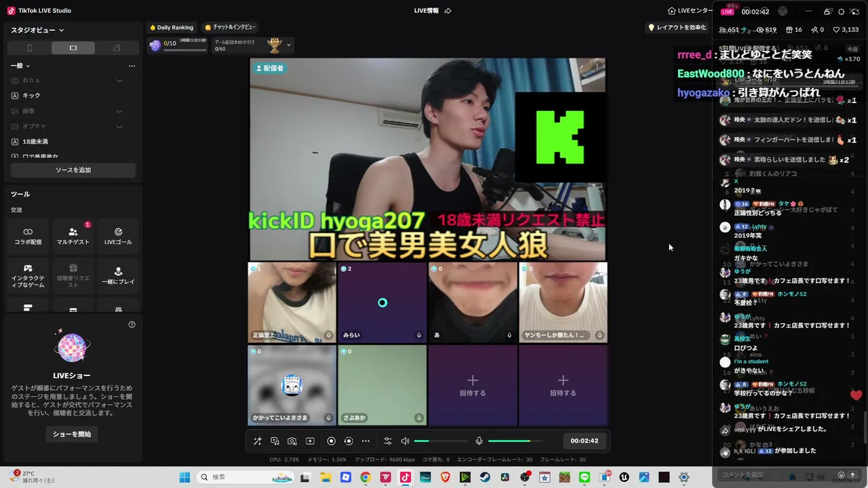This screenshot has height=488, width=868.
Task: Adjust the microphone volume slider
Action: pyautogui.click(x=515, y=441)
